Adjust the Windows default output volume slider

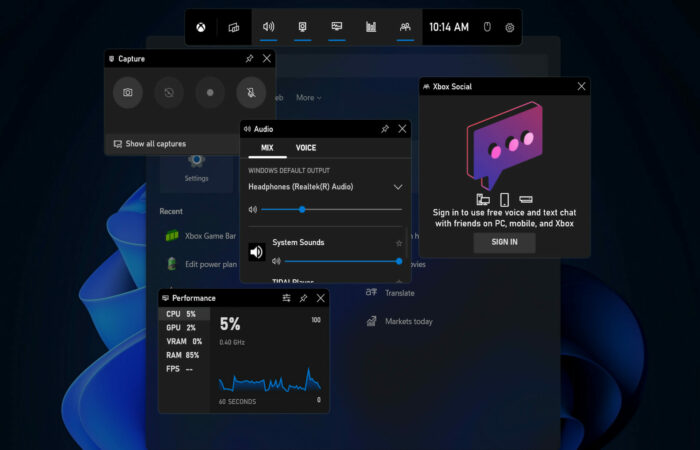[x=331, y=209]
